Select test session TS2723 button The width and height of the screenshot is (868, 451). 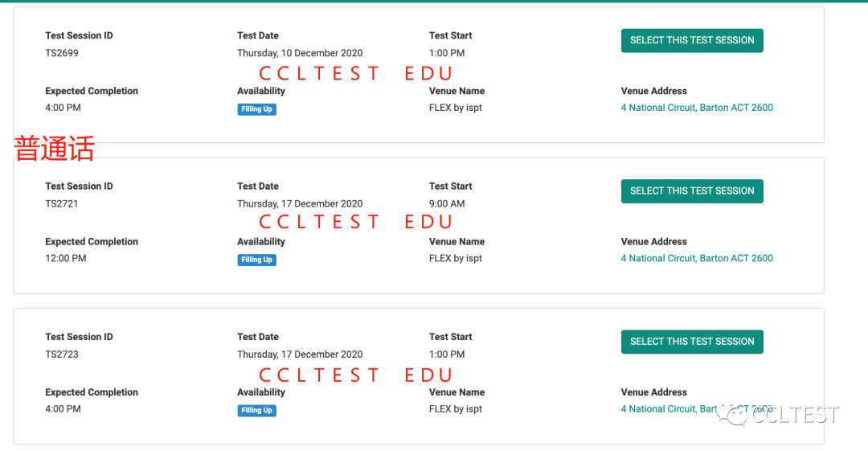point(692,342)
